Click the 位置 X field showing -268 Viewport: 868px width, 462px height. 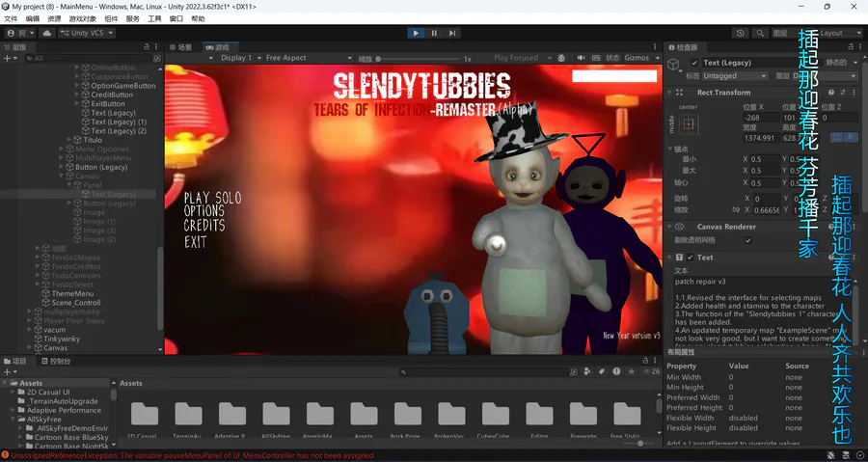761,118
